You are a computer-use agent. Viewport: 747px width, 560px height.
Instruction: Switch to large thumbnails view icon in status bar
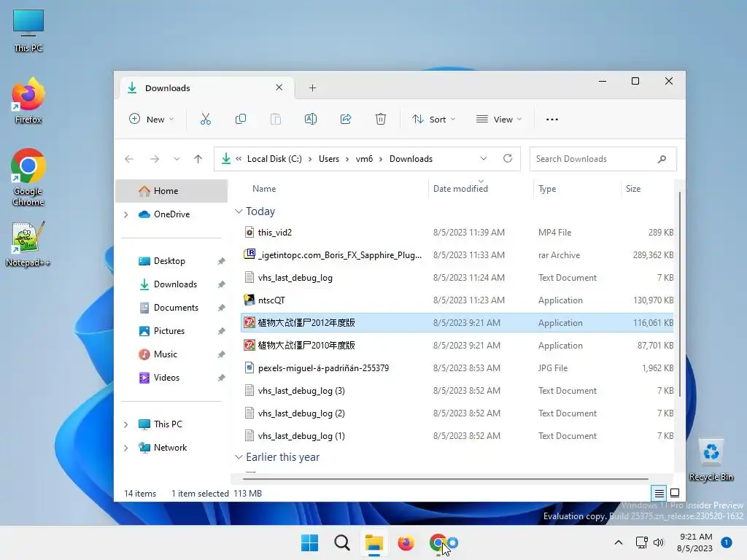[675, 494]
